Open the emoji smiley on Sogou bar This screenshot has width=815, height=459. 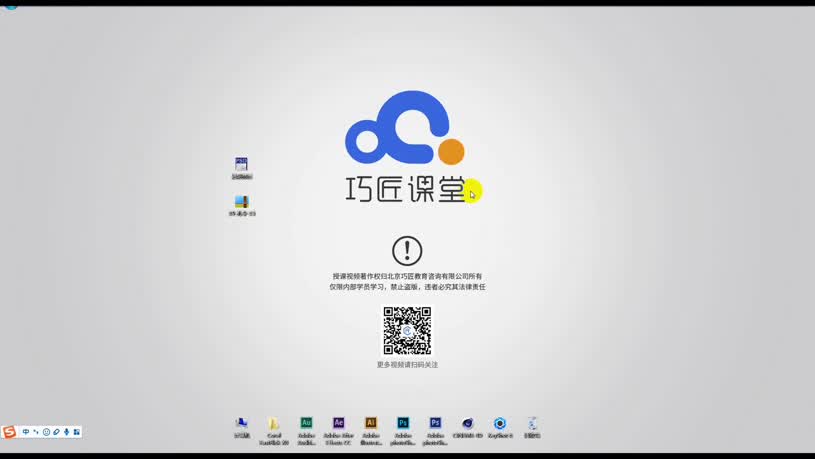(x=46, y=431)
